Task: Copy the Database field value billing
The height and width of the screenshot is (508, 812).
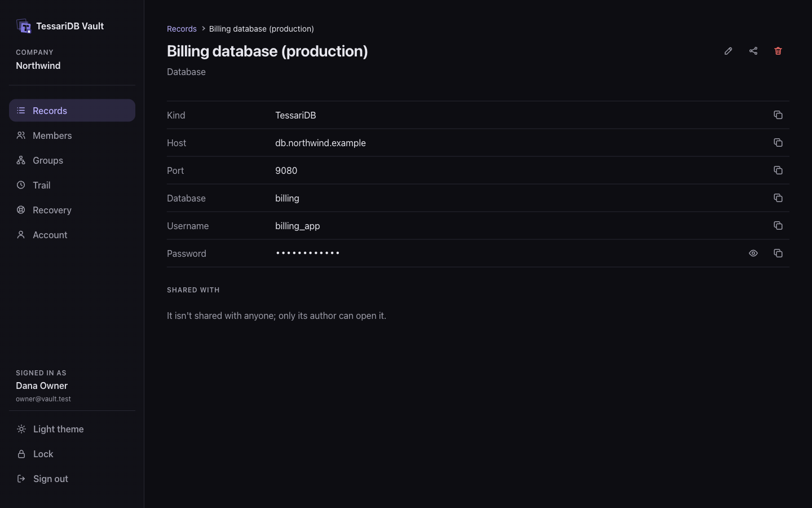Action: pos(778,198)
